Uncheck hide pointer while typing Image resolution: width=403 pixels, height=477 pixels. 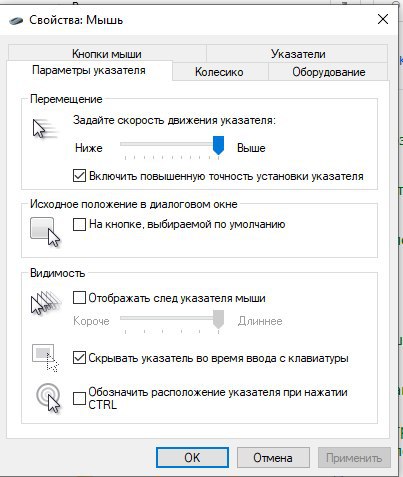coord(79,358)
